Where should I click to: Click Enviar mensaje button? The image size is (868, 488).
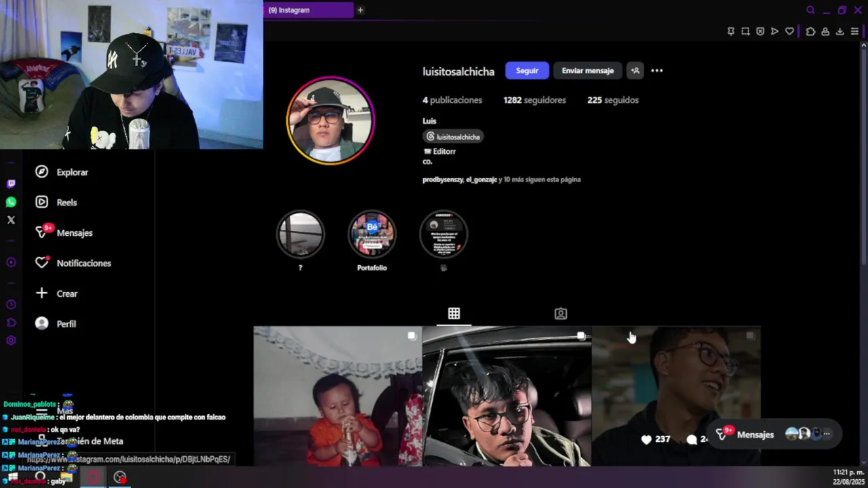point(588,70)
